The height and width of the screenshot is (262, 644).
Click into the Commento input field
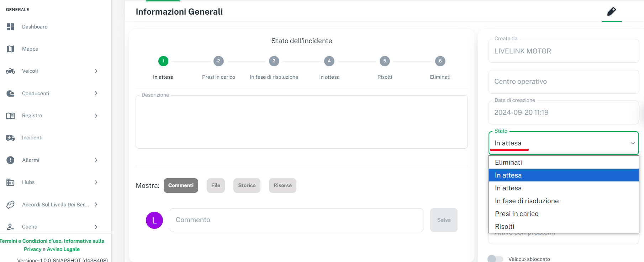coord(296,220)
